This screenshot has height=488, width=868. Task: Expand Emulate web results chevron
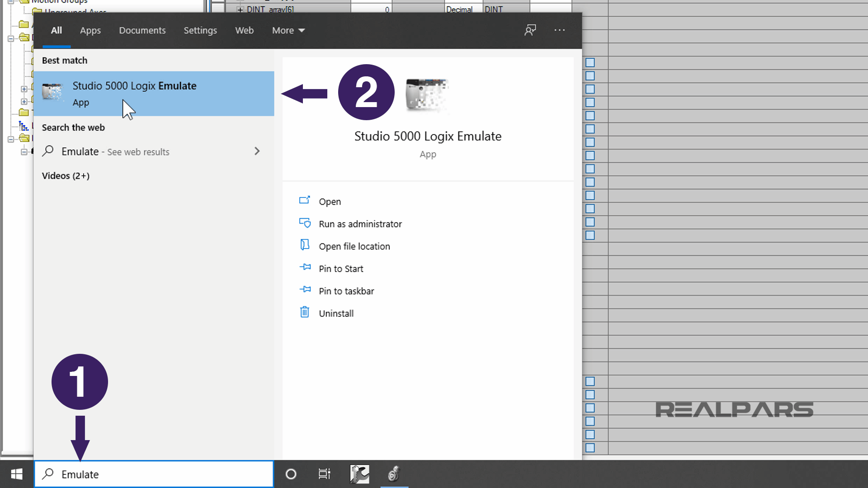pos(257,151)
